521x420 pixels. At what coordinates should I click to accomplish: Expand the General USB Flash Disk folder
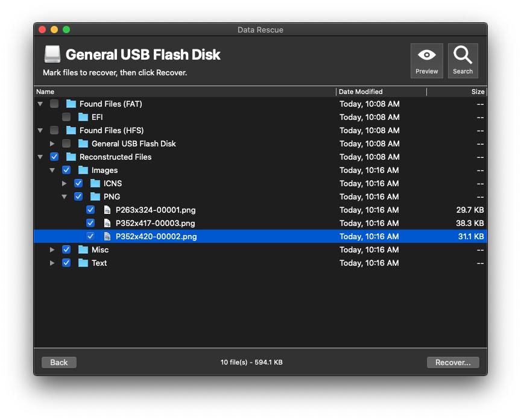(52, 144)
